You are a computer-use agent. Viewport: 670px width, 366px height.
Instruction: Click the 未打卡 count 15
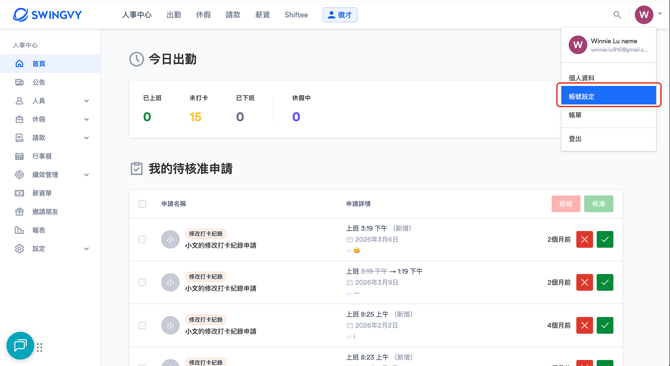click(195, 117)
